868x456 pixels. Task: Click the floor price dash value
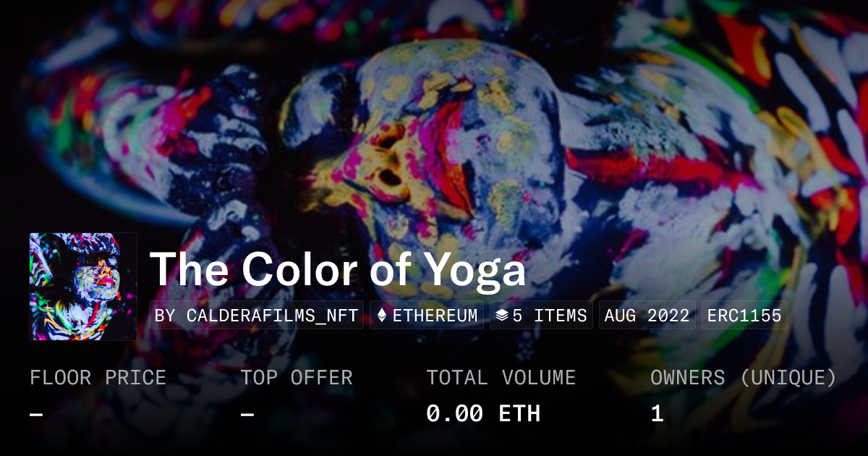[x=37, y=415]
